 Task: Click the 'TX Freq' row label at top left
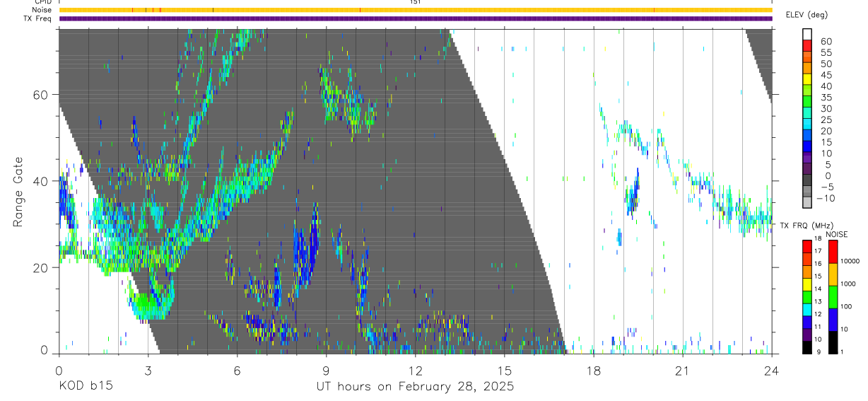click(38, 18)
